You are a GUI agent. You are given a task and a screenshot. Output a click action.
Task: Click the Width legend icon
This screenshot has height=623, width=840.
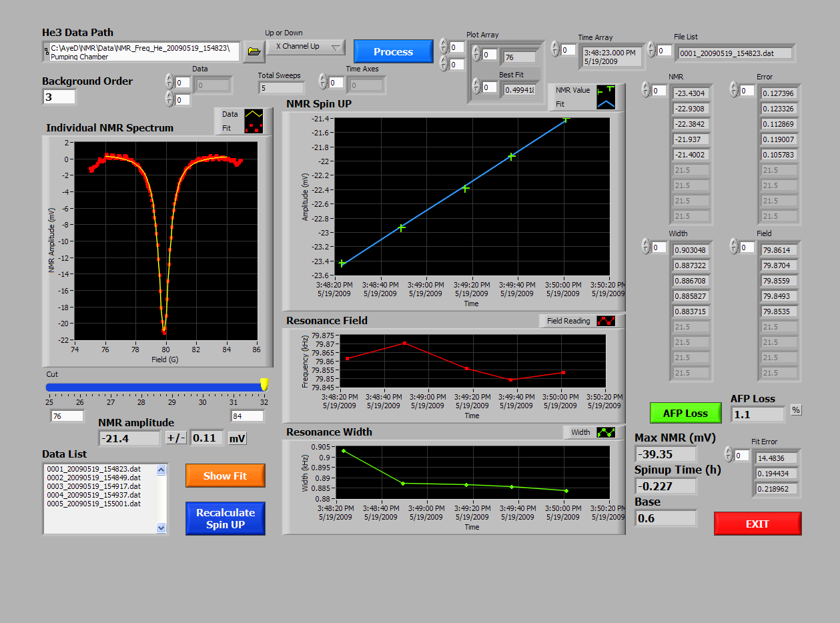tap(606, 432)
